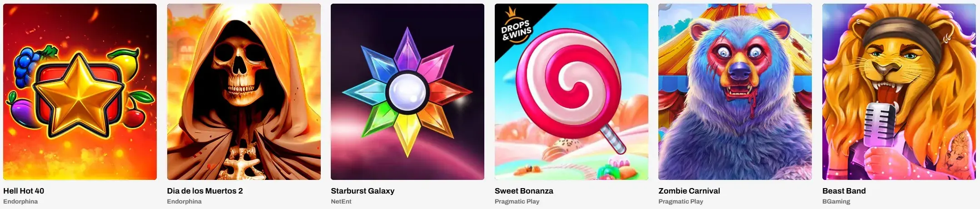Launch the Starburst Galaxy gem star thumbnail
Screen dimensions: 980x209
pyautogui.click(x=408, y=92)
